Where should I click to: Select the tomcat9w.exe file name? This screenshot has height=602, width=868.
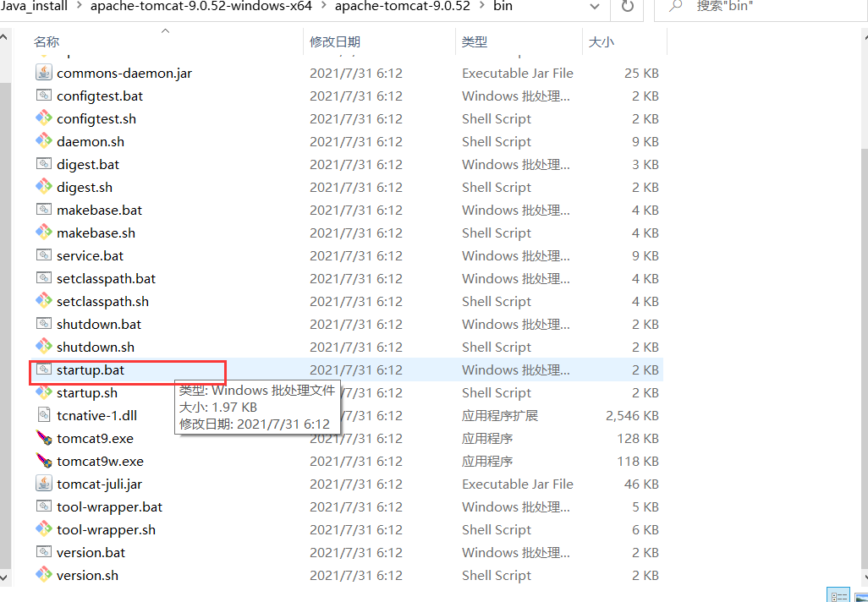(x=100, y=461)
